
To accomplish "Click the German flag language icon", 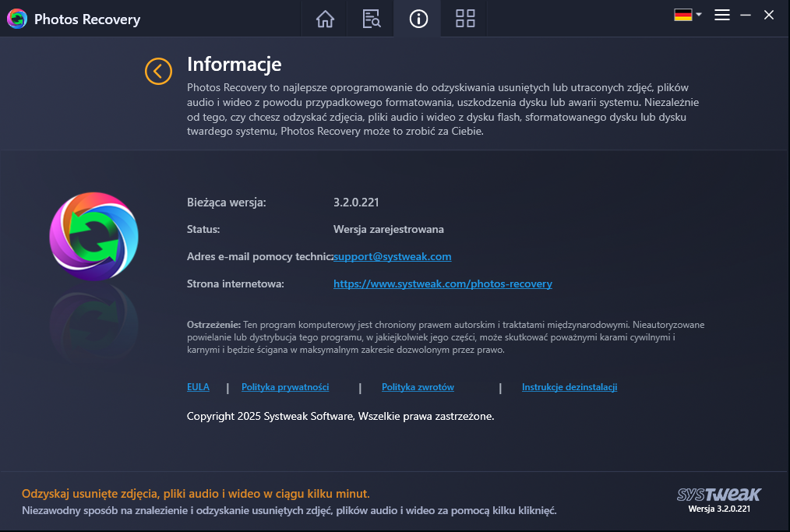I will 682,15.
